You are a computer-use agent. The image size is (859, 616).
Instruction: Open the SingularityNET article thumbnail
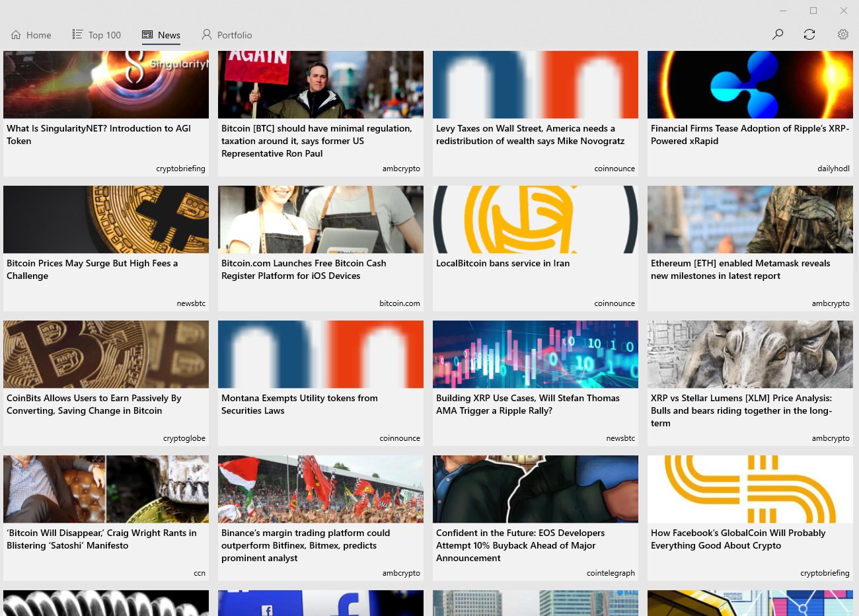pyautogui.click(x=106, y=85)
